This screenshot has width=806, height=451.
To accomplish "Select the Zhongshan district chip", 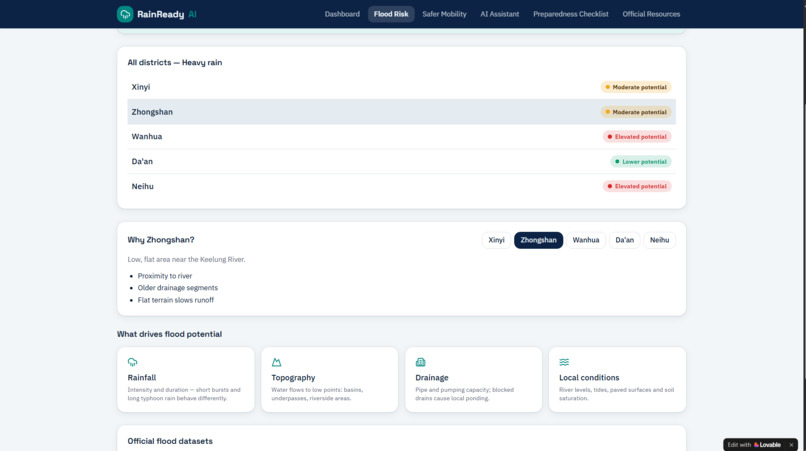I will (x=538, y=240).
